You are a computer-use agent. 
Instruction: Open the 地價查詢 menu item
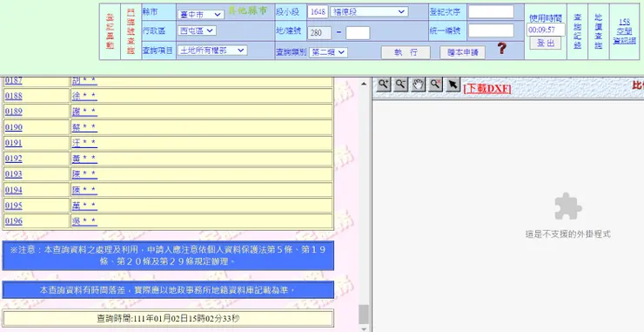click(x=598, y=31)
